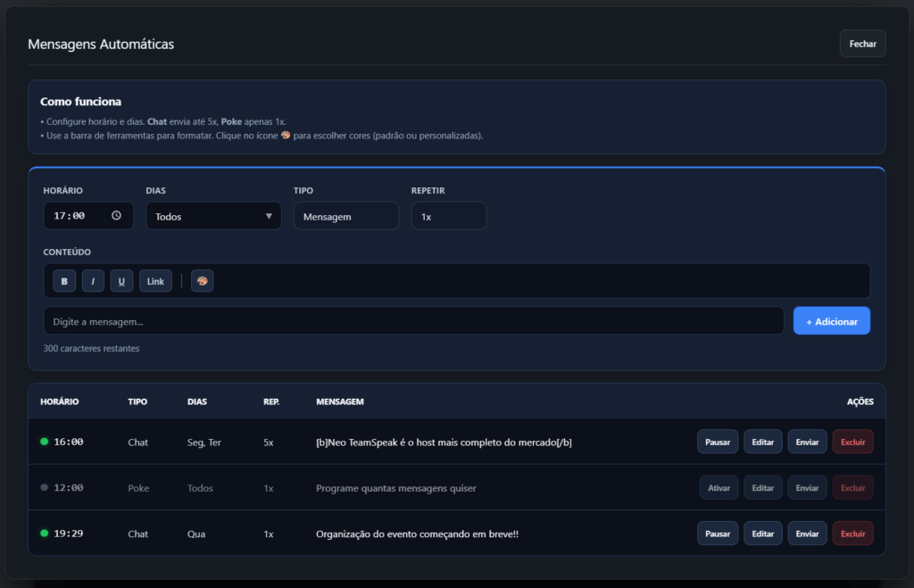This screenshot has height=588, width=914.
Task: Delete the 12:00 Poke message with Excluir
Action: coord(852,487)
